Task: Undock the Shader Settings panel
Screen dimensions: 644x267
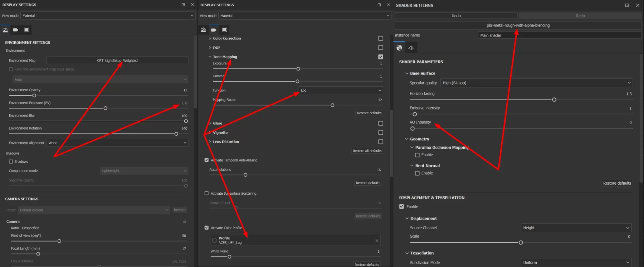Action: tap(627, 5)
